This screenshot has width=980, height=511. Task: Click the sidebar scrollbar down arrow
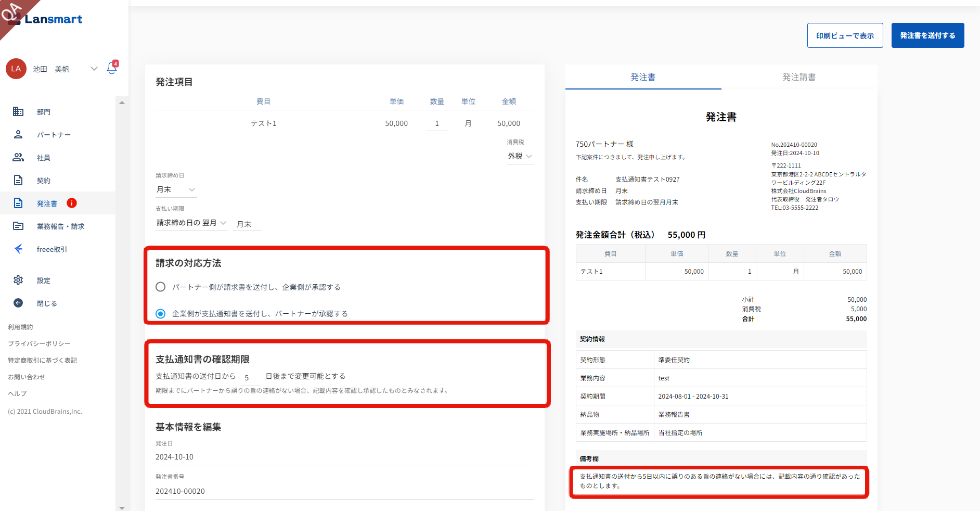(x=122, y=508)
